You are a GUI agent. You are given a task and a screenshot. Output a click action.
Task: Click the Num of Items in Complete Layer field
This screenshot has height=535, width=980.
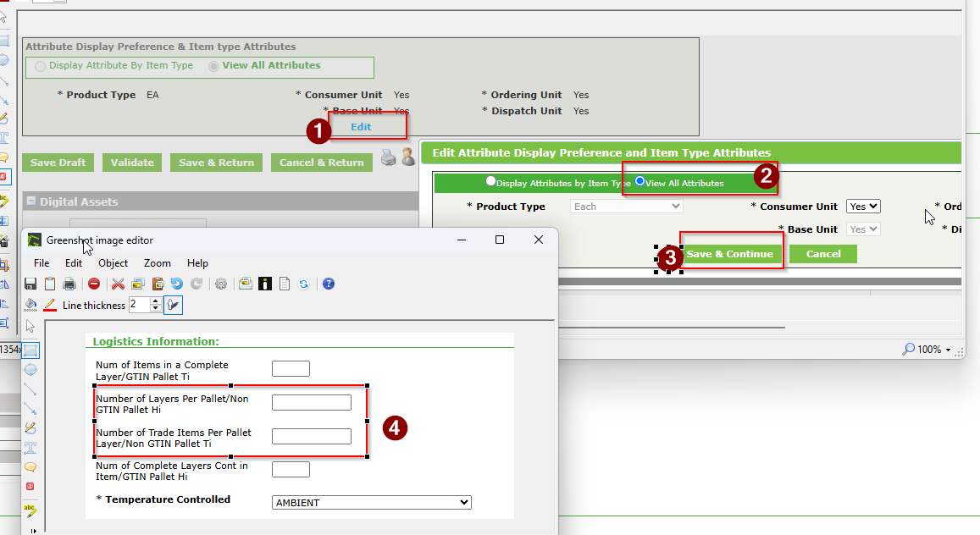pos(291,368)
